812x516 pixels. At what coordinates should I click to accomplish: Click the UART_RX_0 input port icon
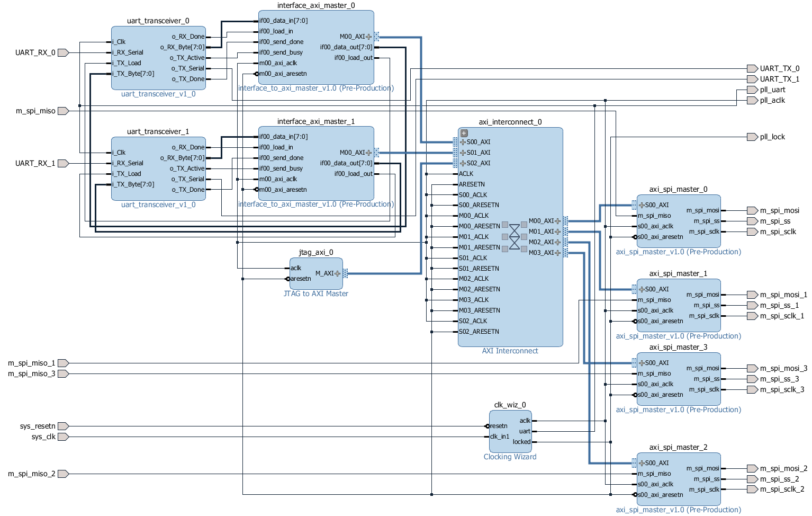(x=63, y=52)
